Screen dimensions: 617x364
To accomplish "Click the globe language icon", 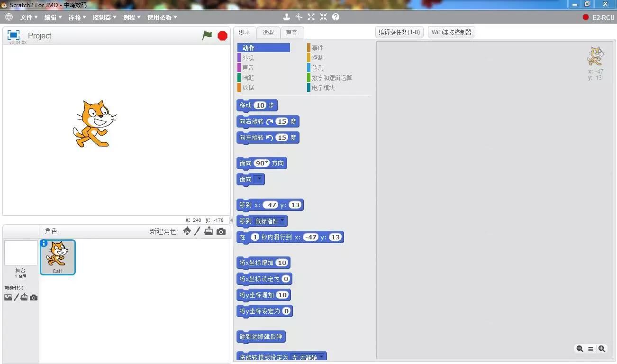I will point(9,17).
